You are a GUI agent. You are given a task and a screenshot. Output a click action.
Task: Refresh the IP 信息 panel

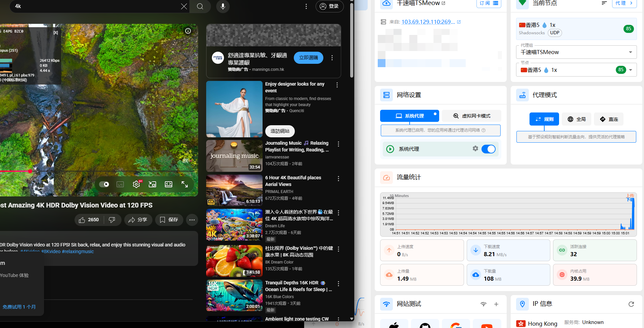(631, 304)
